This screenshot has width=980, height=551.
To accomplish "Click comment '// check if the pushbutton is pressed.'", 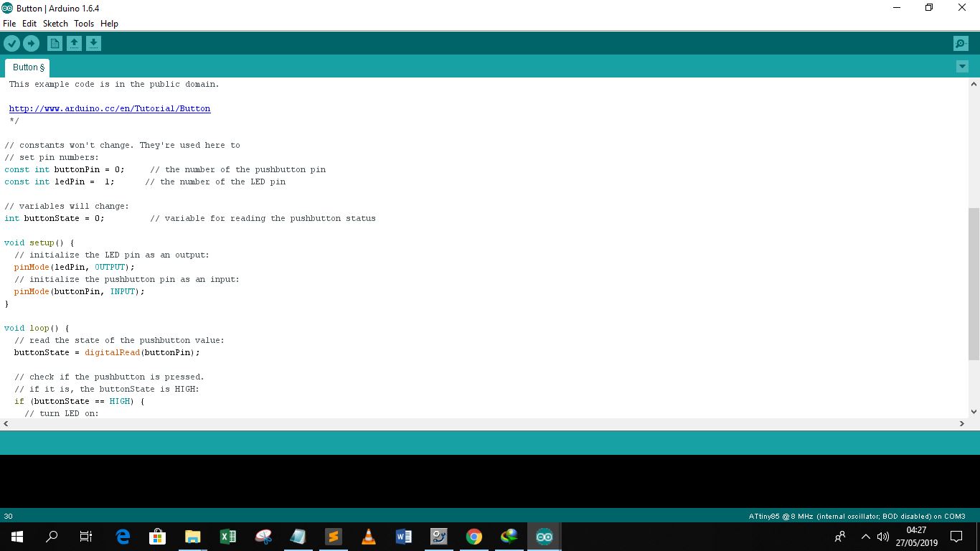I will [109, 377].
